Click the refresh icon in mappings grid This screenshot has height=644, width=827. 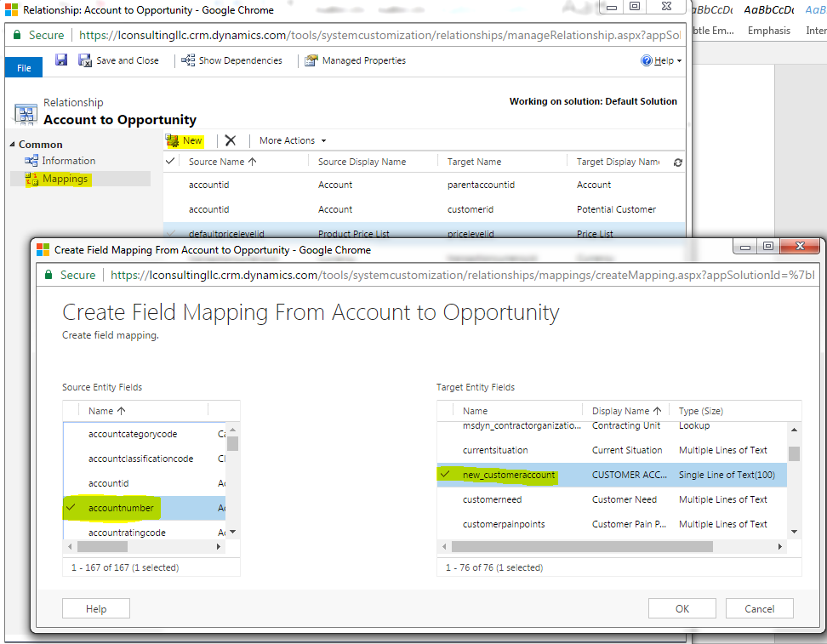click(x=678, y=162)
